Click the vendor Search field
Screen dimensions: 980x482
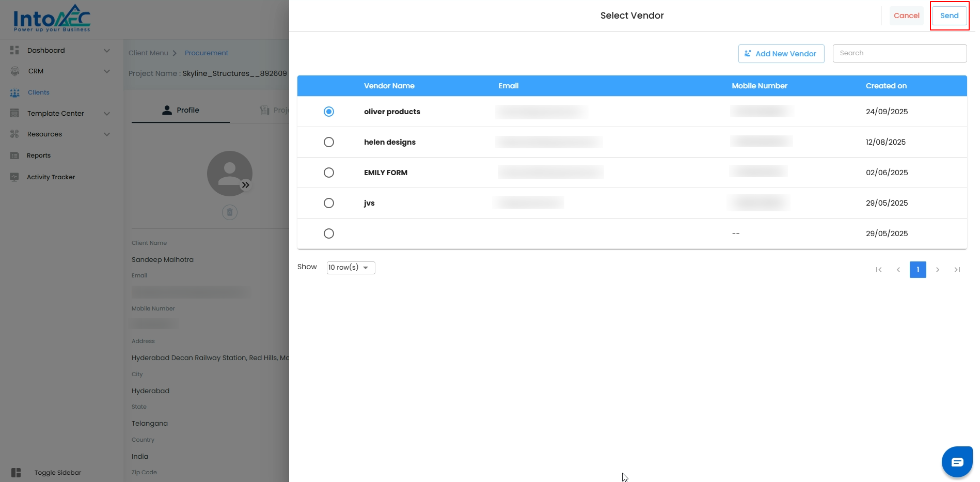tap(899, 53)
